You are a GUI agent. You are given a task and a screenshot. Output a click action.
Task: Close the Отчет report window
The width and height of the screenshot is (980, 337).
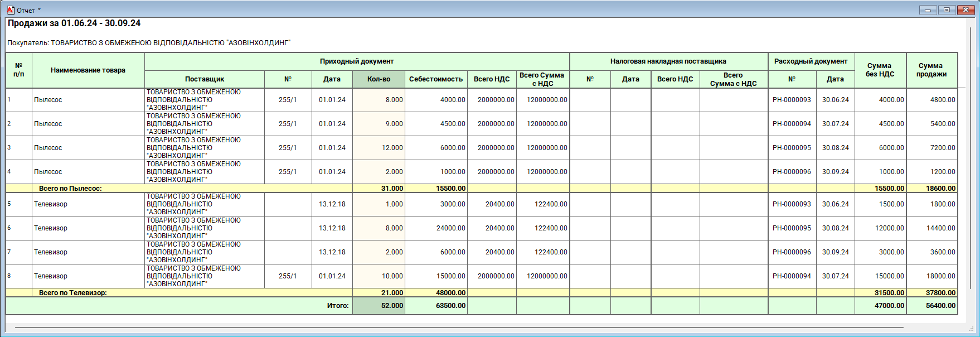(966, 10)
